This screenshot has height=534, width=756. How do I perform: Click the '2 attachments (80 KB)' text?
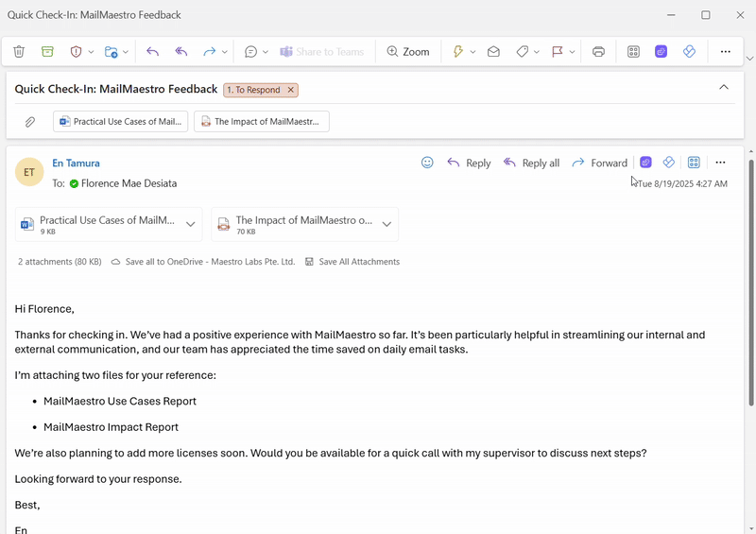click(x=60, y=262)
